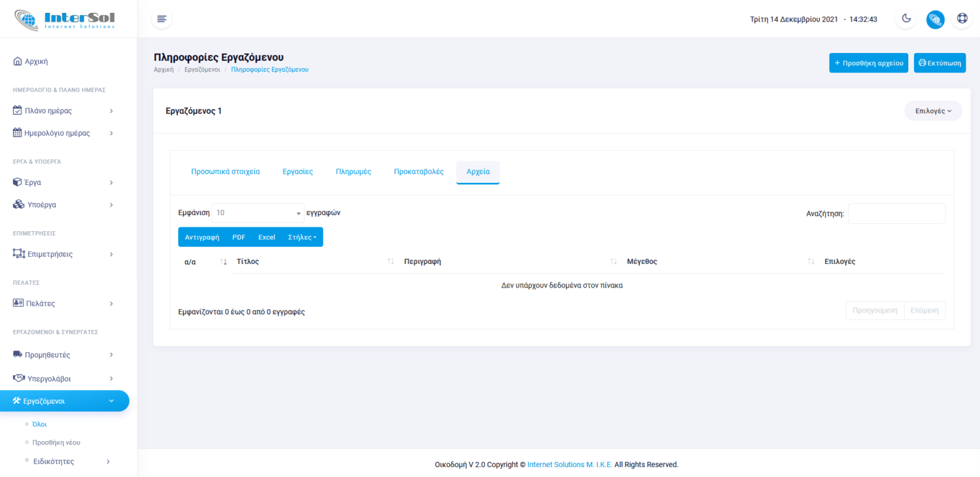The image size is (980, 477).
Task: Export the table using PDF button
Action: pyautogui.click(x=238, y=237)
